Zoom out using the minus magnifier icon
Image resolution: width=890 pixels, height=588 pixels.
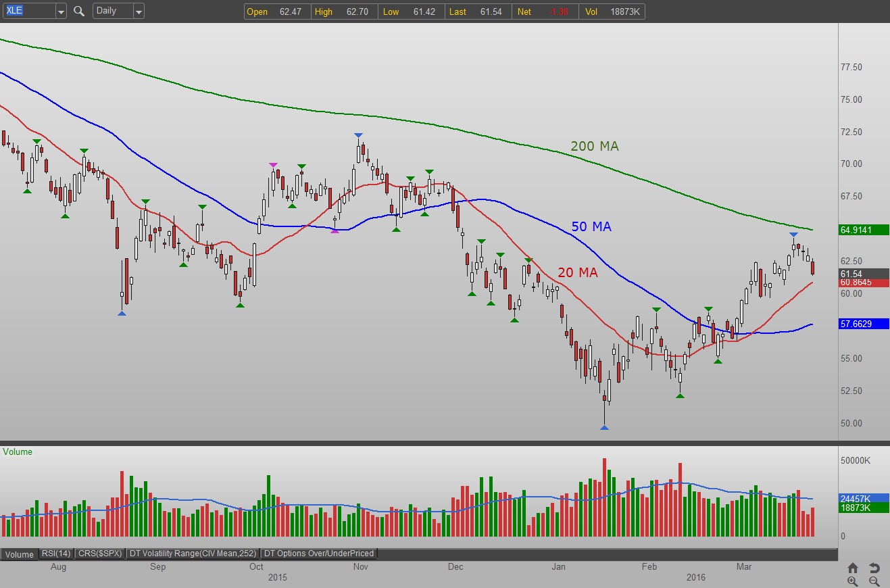coord(874,581)
